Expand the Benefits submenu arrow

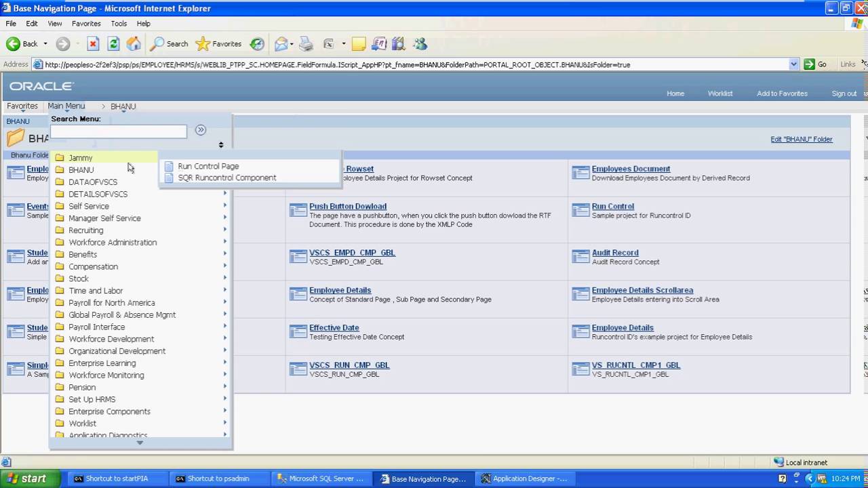tap(225, 253)
